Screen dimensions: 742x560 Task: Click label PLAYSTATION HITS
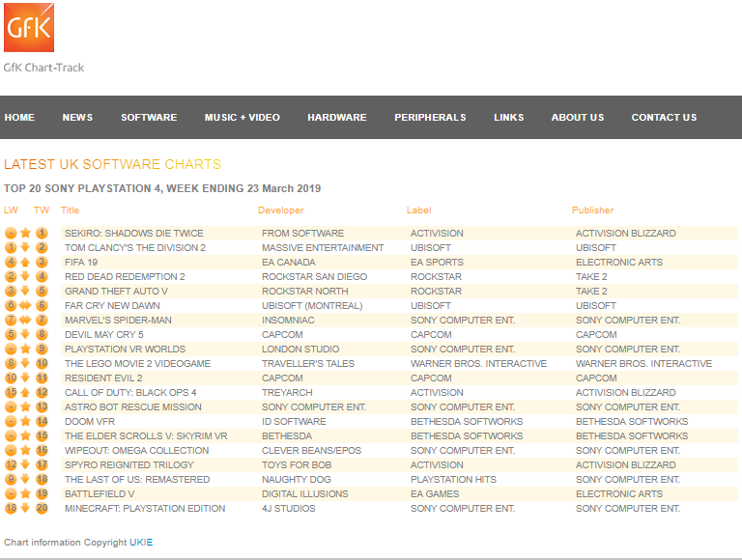pyautogui.click(x=453, y=480)
